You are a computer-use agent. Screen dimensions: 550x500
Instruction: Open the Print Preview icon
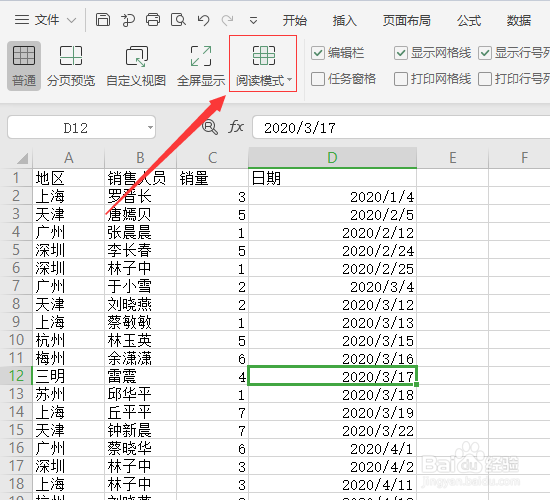coord(178,20)
